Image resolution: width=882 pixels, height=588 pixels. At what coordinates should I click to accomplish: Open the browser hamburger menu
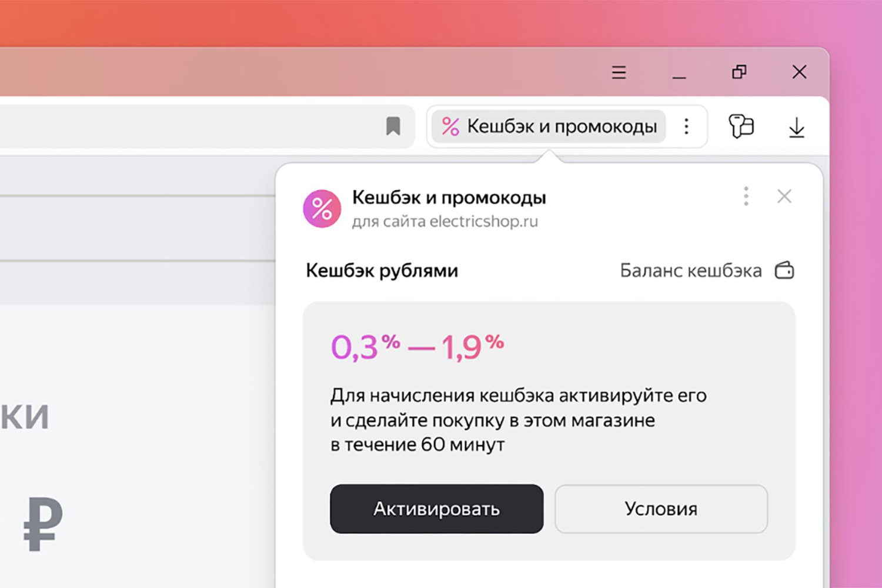[x=619, y=72]
